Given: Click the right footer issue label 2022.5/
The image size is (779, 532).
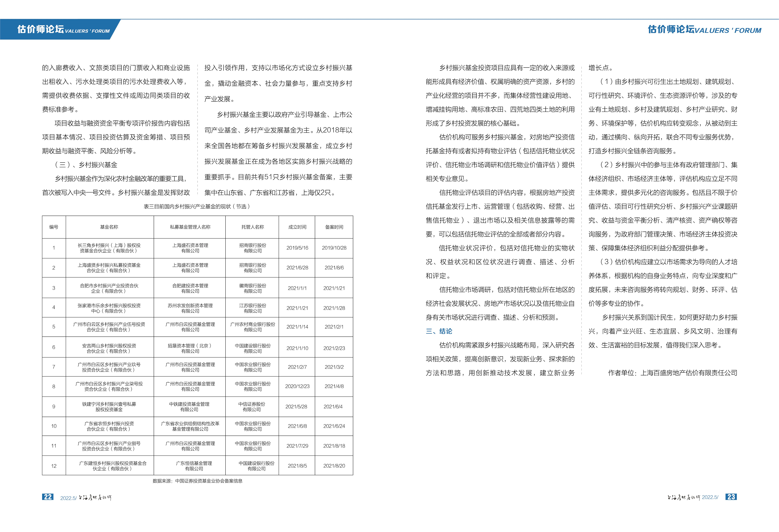Looking at the screenshot, I should [710, 497].
